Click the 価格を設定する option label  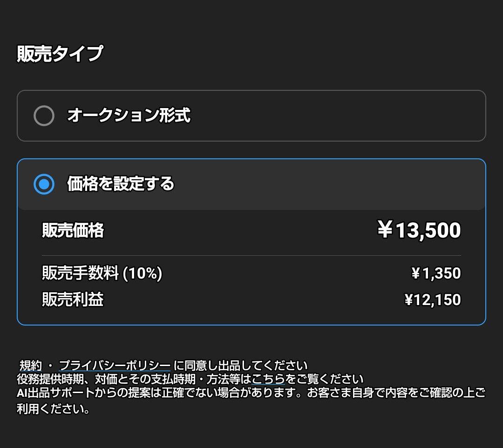[x=121, y=184]
